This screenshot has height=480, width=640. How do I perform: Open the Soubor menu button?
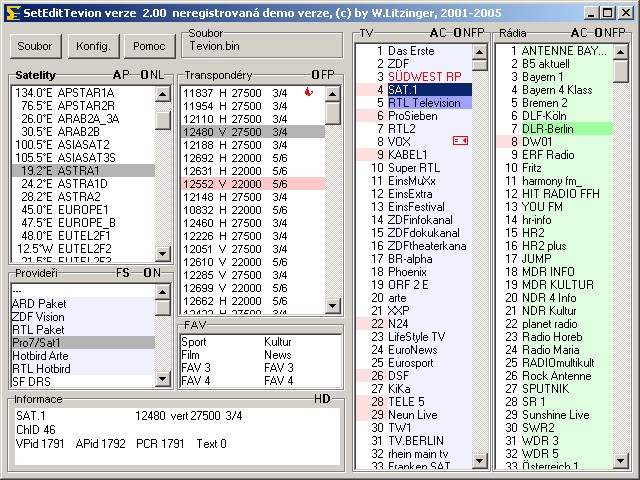coord(35,46)
